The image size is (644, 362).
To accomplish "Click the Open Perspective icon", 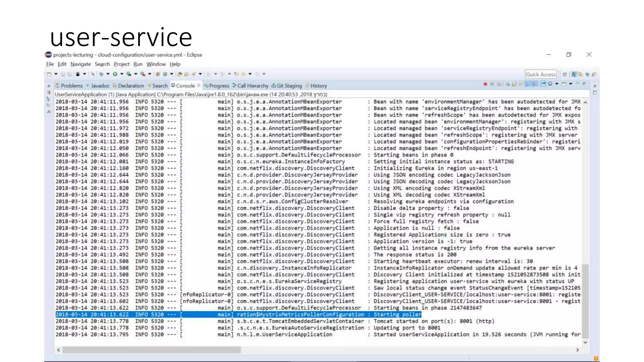I will pyautogui.click(x=565, y=74).
